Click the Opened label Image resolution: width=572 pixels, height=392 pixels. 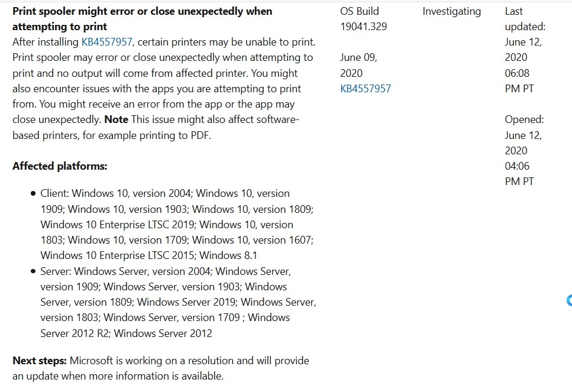(524, 119)
